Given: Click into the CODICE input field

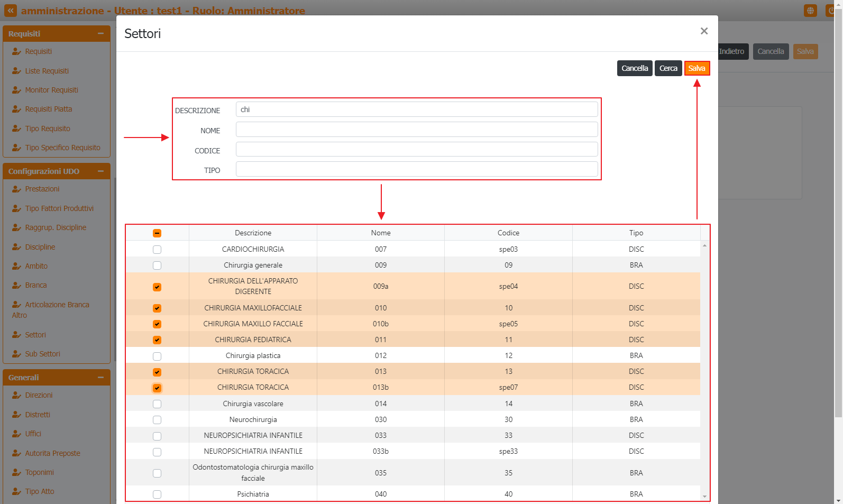Looking at the screenshot, I should (x=417, y=150).
